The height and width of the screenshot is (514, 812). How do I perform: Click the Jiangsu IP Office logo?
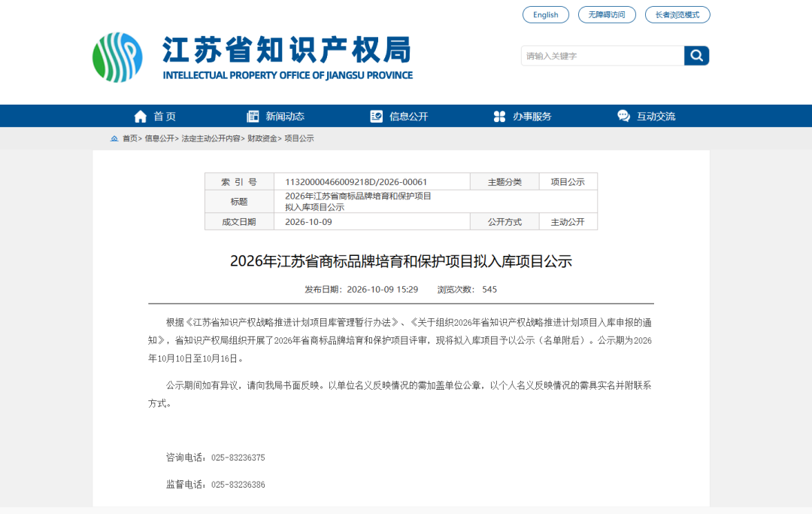117,57
